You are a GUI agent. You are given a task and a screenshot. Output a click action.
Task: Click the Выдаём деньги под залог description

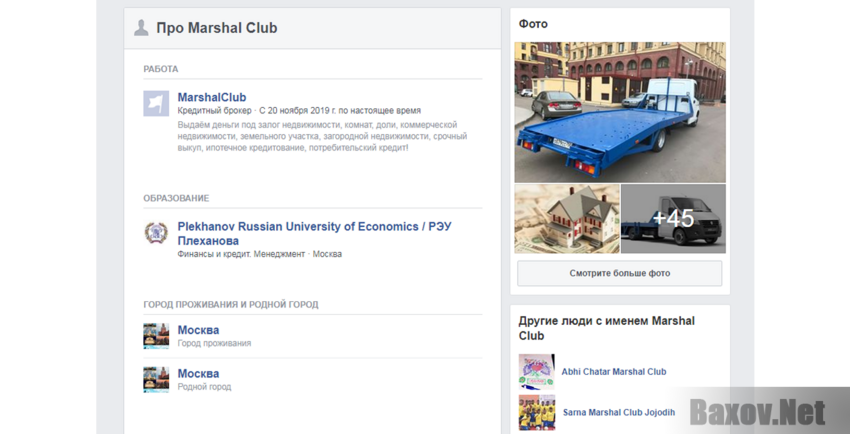point(322,136)
